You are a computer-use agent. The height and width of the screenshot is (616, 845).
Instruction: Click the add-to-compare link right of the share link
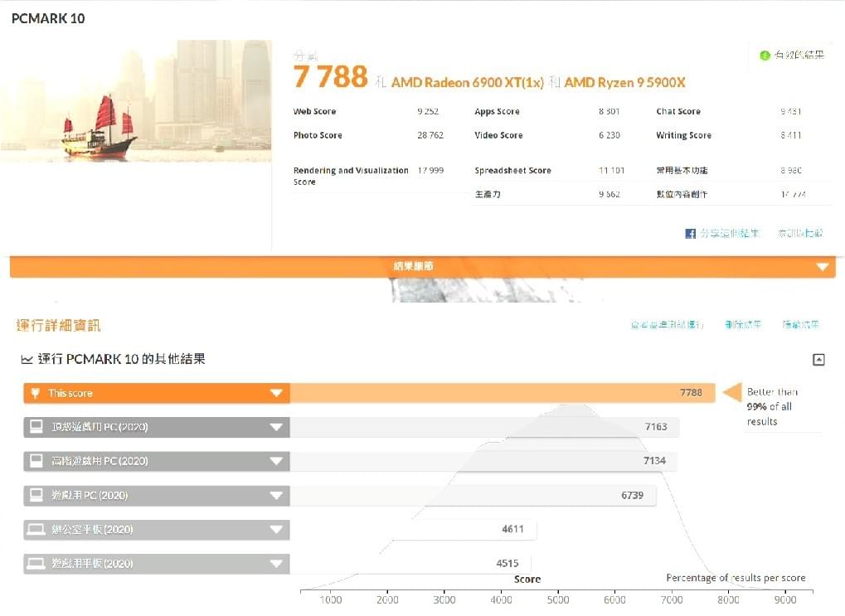(x=799, y=233)
